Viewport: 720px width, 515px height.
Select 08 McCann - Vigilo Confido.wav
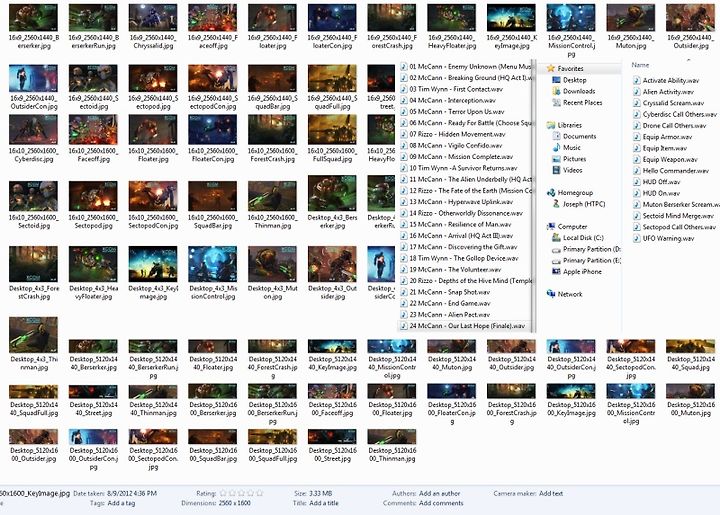pos(451,146)
